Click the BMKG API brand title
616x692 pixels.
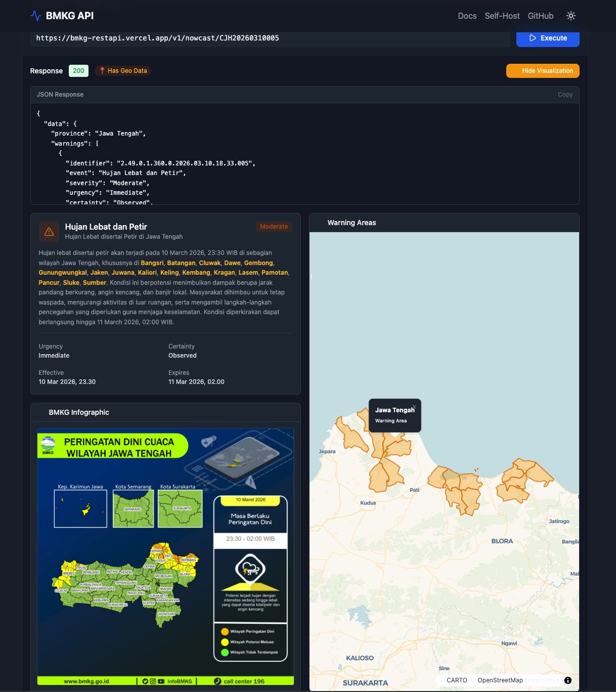coord(70,16)
